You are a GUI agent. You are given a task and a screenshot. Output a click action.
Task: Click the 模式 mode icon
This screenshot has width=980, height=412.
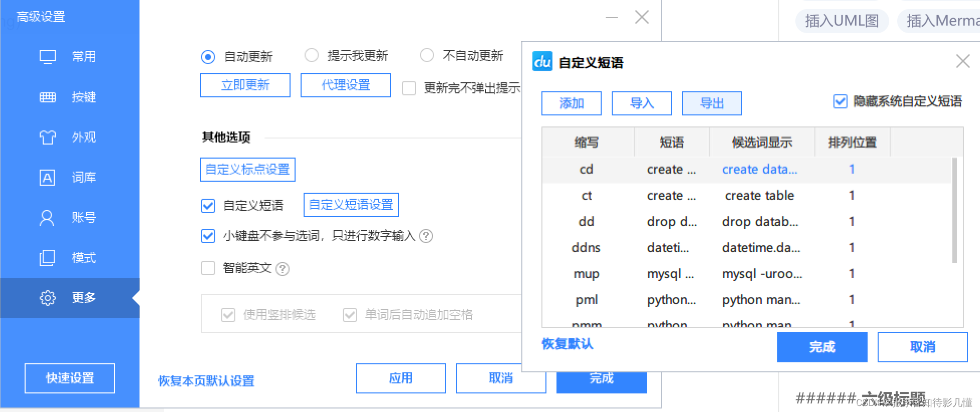click(47, 257)
